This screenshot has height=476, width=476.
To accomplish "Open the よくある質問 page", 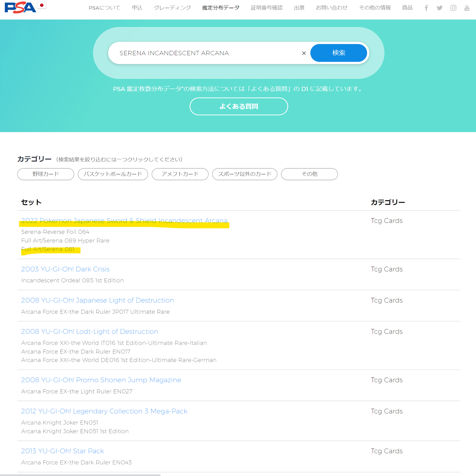I will pos(239,106).
